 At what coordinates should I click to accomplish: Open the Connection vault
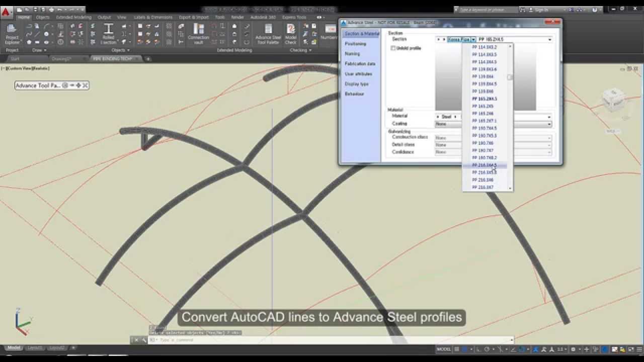198,33
